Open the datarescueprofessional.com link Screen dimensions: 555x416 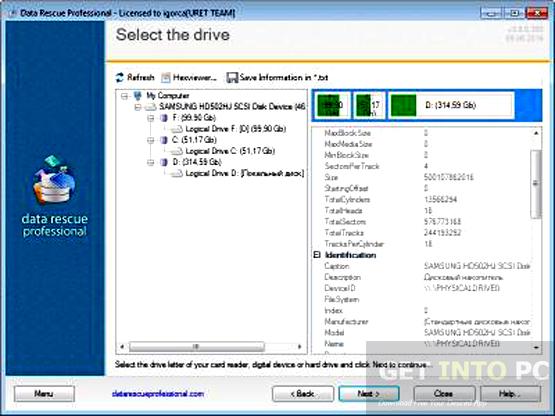pyautogui.click(x=158, y=394)
